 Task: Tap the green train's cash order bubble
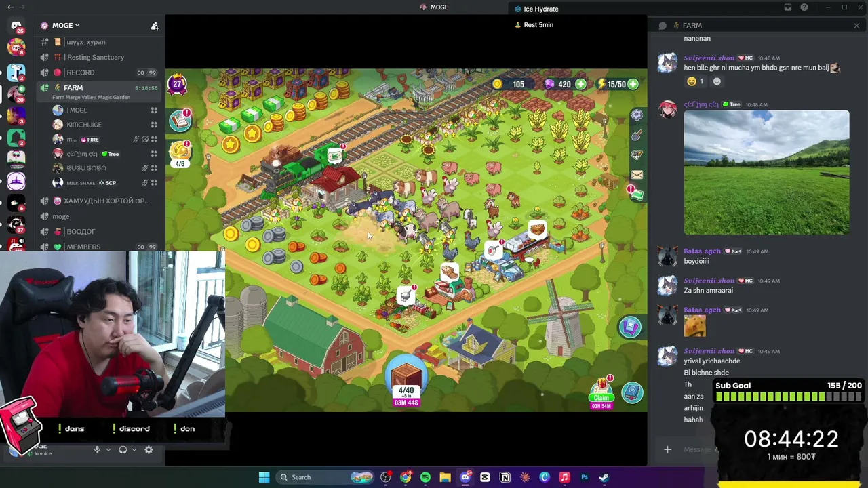[335, 155]
